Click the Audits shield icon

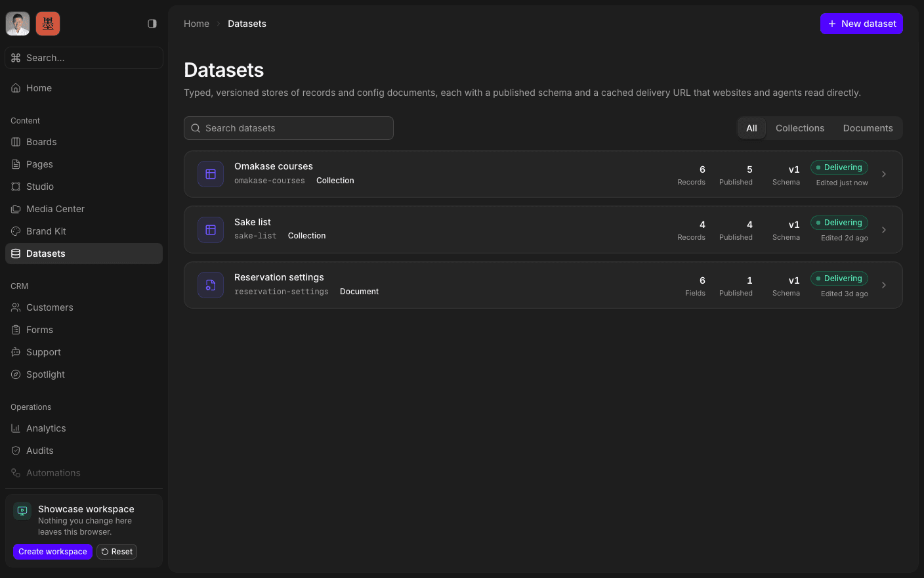point(16,451)
